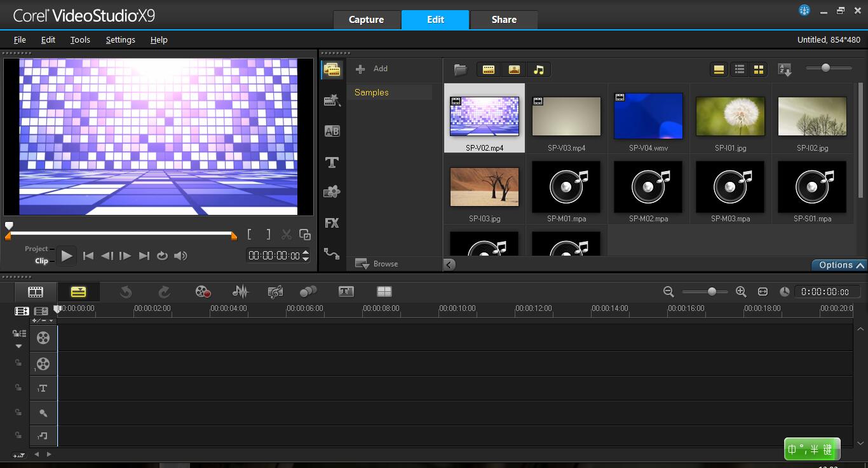Viewport: 868px width, 468px height.
Task: Open the File menu
Action: click(20, 39)
